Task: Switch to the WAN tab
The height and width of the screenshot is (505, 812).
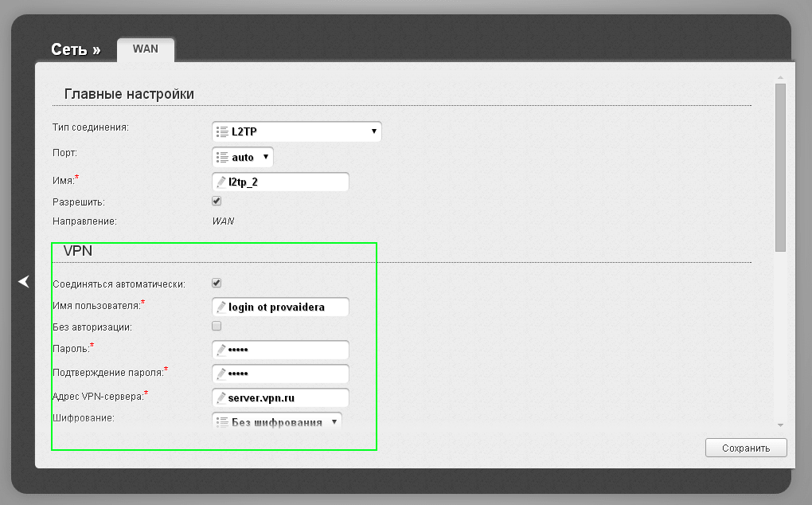Action: [x=146, y=49]
